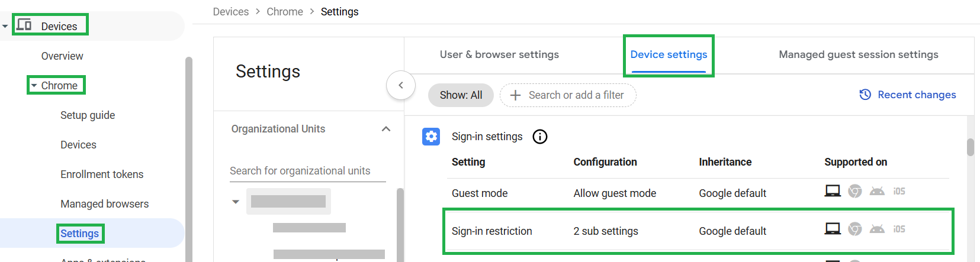The height and width of the screenshot is (262, 980).
Task: Click the Setting column header
Action: tap(468, 162)
